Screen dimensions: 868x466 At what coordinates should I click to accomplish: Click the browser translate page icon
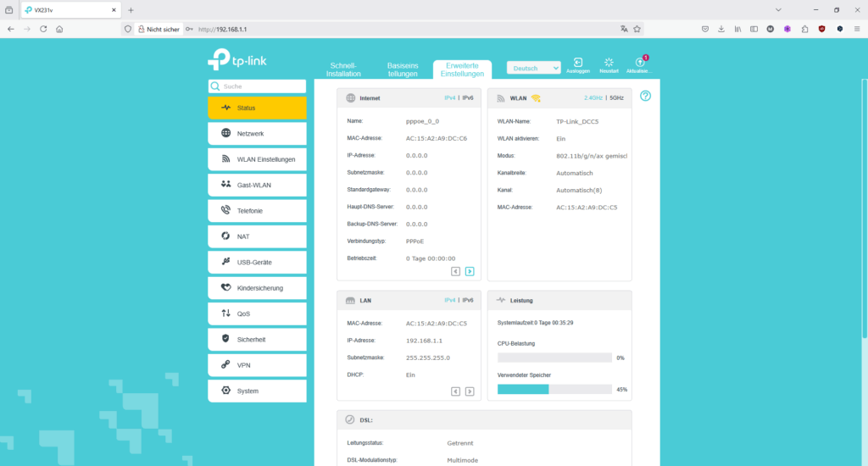(624, 30)
